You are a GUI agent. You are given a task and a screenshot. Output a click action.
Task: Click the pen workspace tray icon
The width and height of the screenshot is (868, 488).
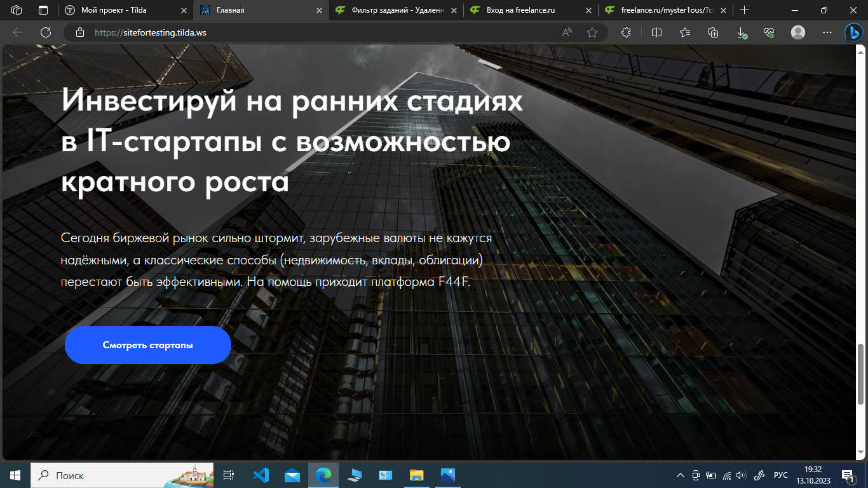point(759,475)
